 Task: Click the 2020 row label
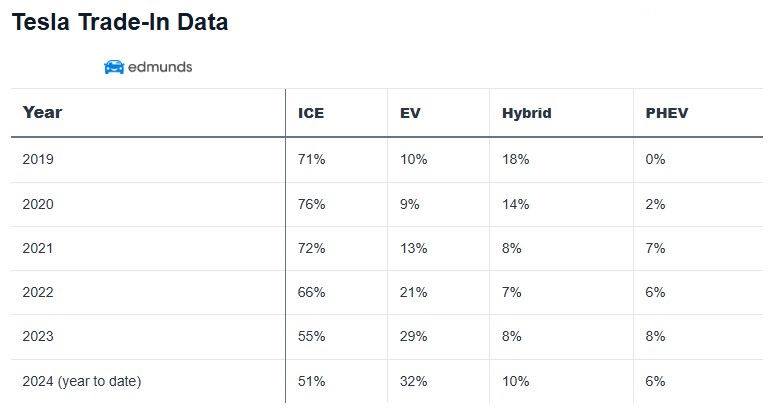(38, 204)
